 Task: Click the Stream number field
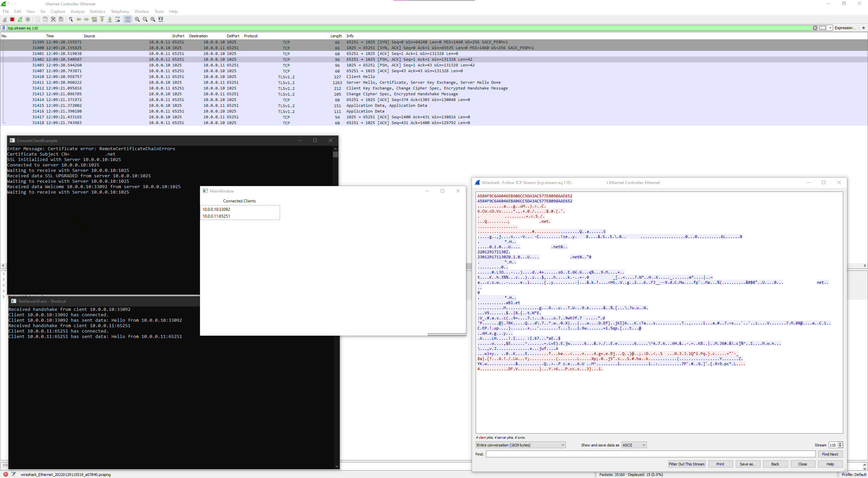click(833, 445)
